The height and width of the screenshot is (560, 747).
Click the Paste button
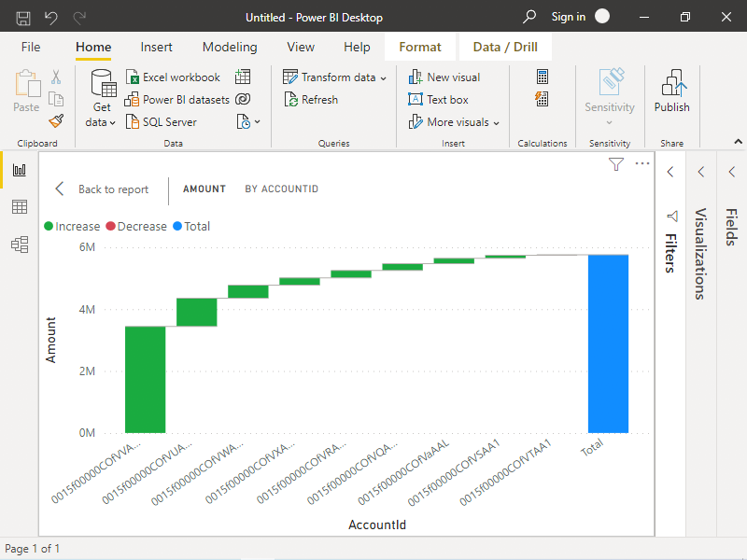pos(27,91)
